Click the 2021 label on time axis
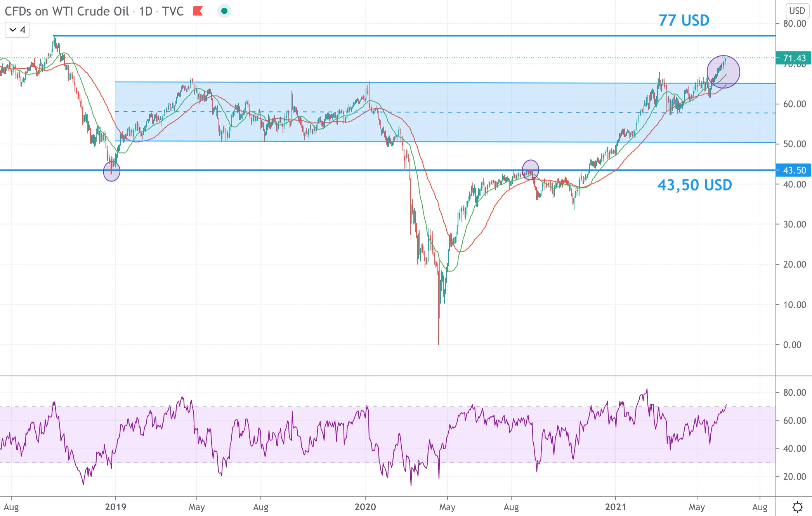The width and height of the screenshot is (812, 516). tap(616, 507)
